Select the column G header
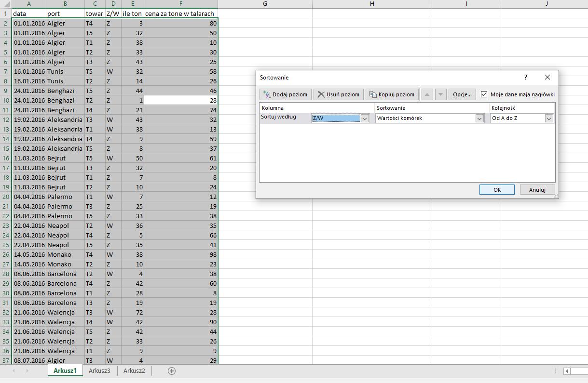 point(265,4)
